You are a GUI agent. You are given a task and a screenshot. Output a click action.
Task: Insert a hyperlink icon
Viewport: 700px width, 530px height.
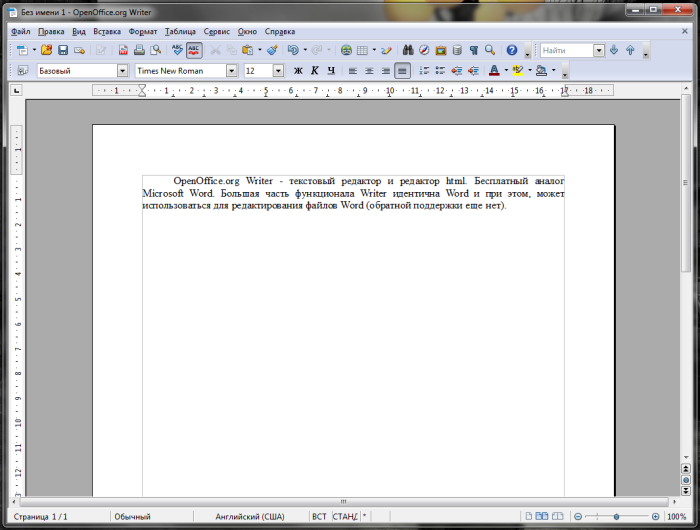(346, 50)
